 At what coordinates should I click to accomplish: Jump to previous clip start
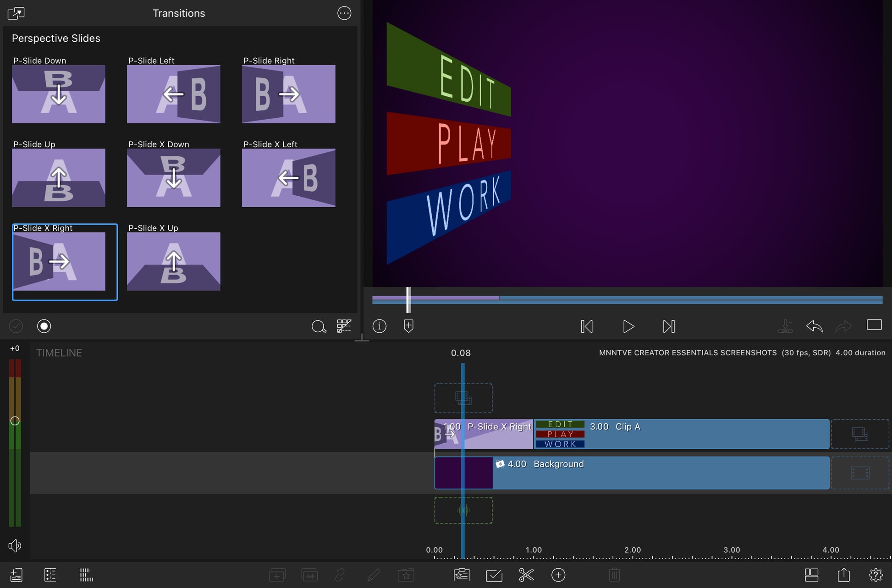[587, 326]
